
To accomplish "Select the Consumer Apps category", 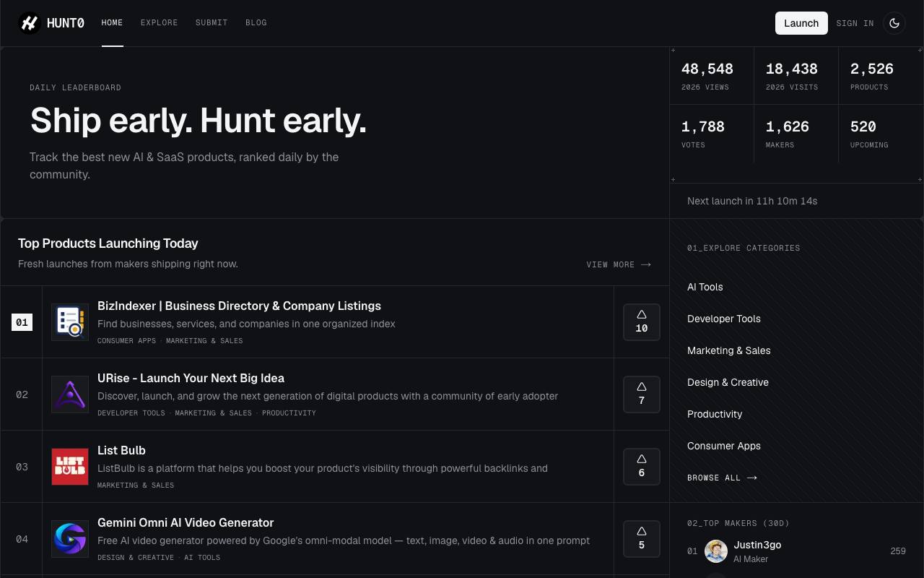I will (x=724, y=446).
